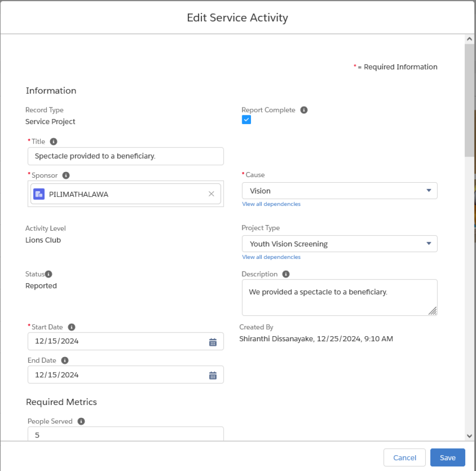This screenshot has height=471, width=476.
Task: Click the 'Lions Club' activity level text
Action: [43, 240]
